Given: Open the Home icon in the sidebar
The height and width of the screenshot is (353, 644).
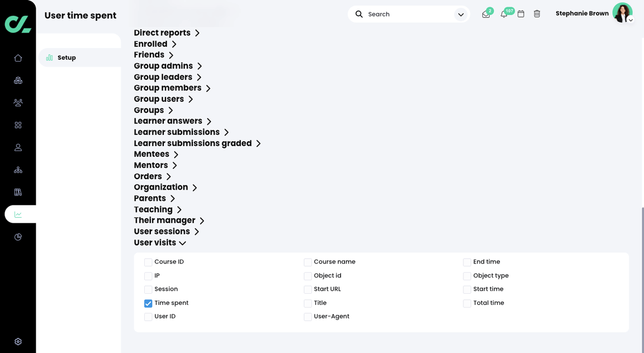Looking at the screenshot, I should (18, 58).
